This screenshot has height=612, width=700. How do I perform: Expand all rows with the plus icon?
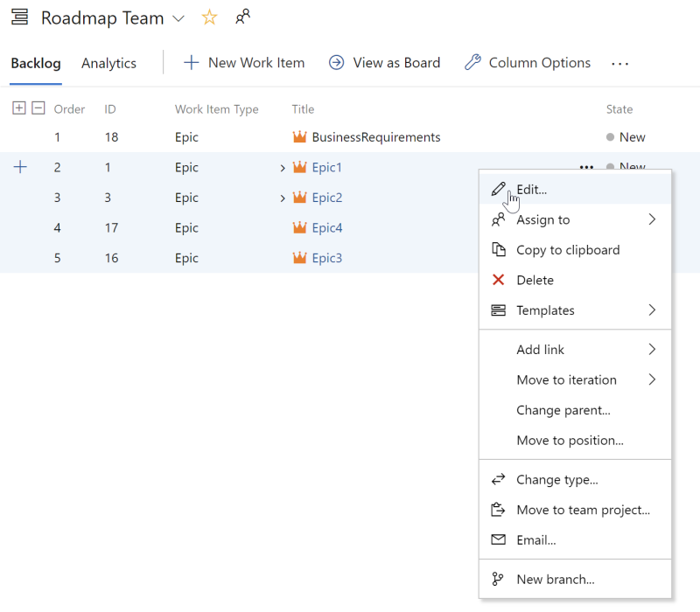pos(19,108)
